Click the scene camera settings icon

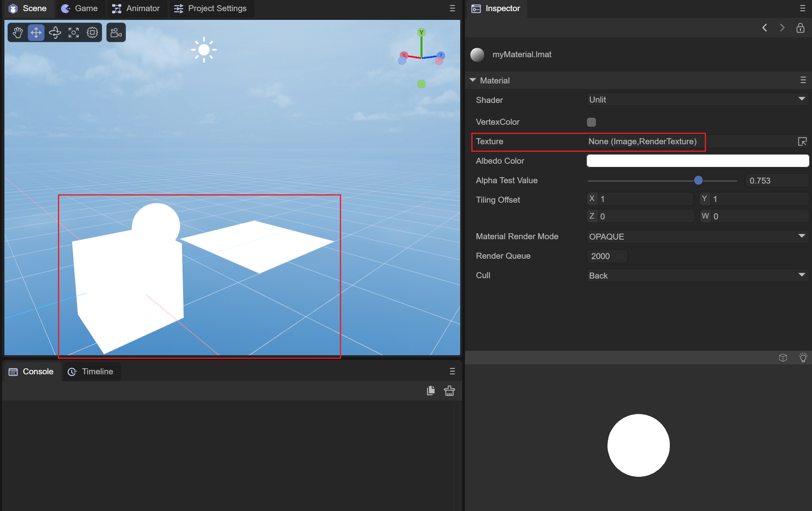point(116,33)
